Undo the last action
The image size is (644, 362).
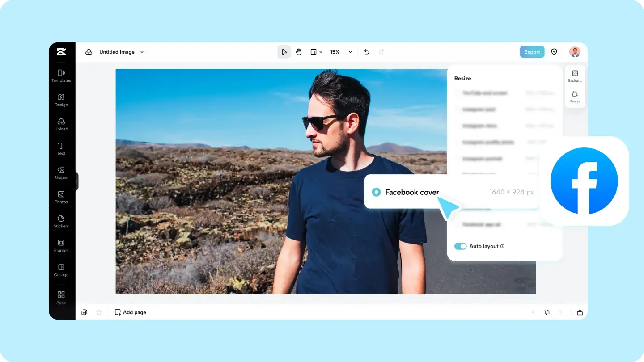pyautogui.click(x=367, y=52)
